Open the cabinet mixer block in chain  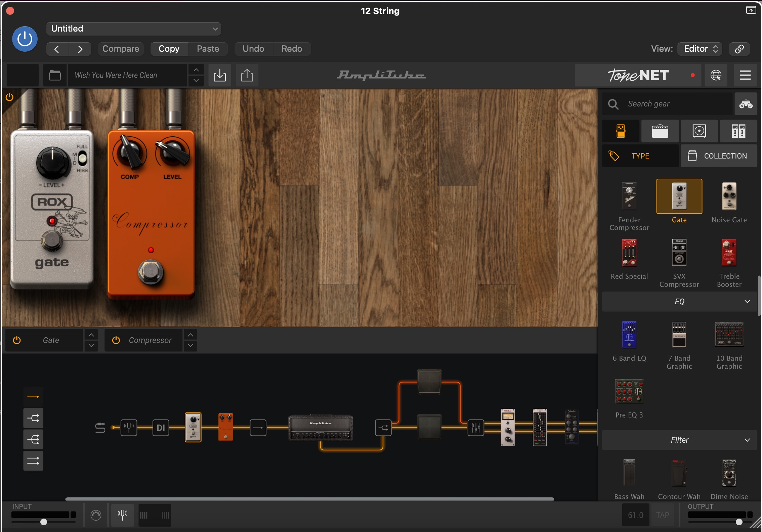tap(476, 428)
